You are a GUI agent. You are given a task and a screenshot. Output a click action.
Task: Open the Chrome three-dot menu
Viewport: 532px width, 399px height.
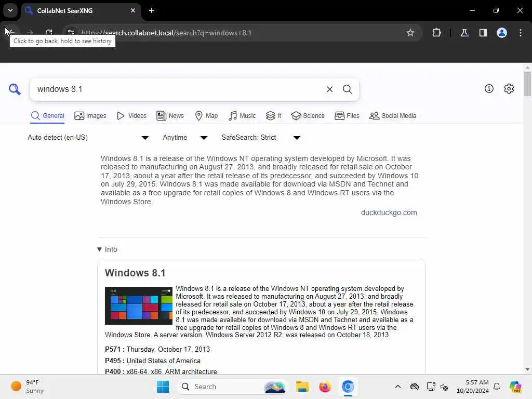click(521, 33)
